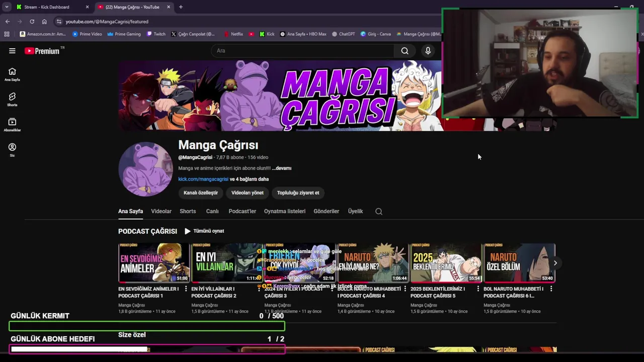
Task: Click Tümünü oynat for podcast playlist
Action: pos(204,231)
